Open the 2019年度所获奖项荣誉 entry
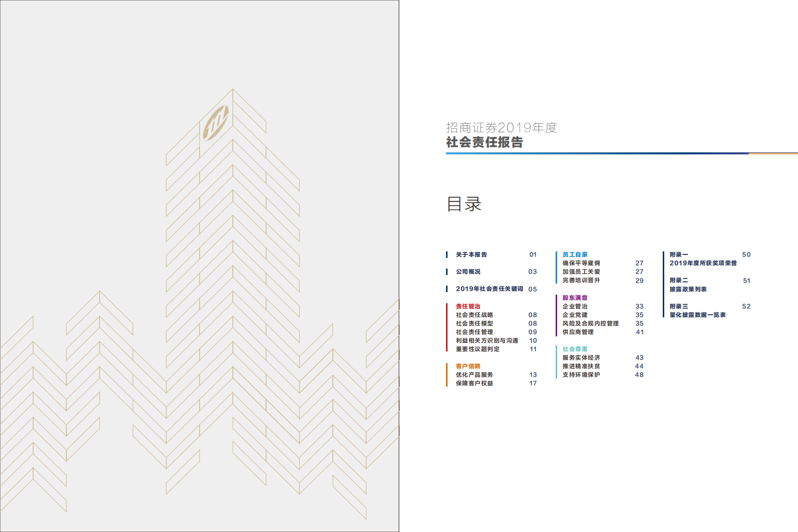 [x=703, y=263]
